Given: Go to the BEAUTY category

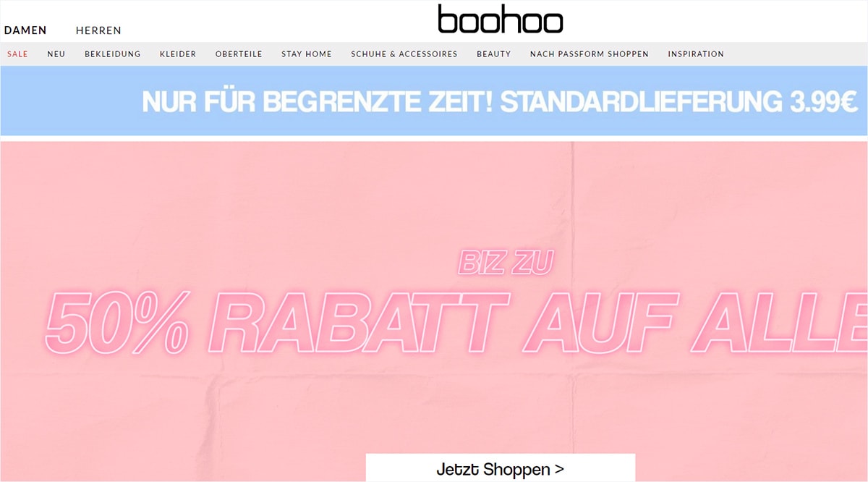Looking at the screenshot, I should coord(494,54).
